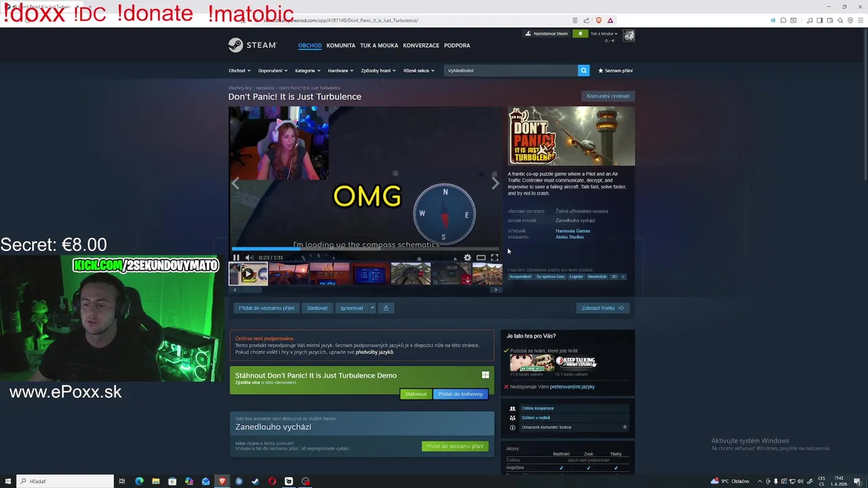Image resolution: width=868 pixels, height=488 pixels.
Task: Click the Nainstalovat Steam button
Action: coord(547,33)
